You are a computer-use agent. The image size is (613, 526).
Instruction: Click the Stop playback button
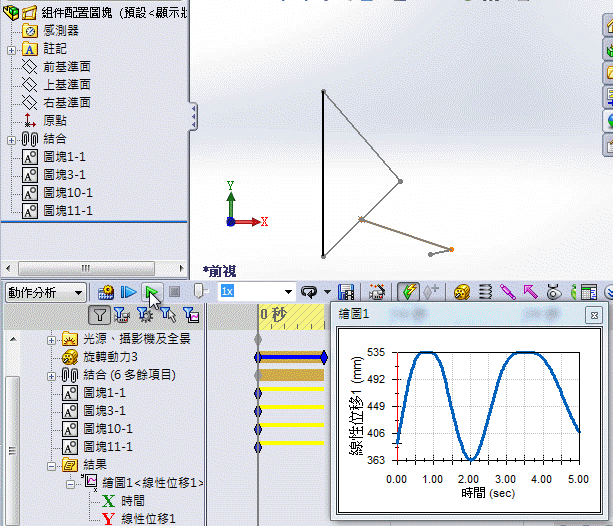click(x=174, y=292)
